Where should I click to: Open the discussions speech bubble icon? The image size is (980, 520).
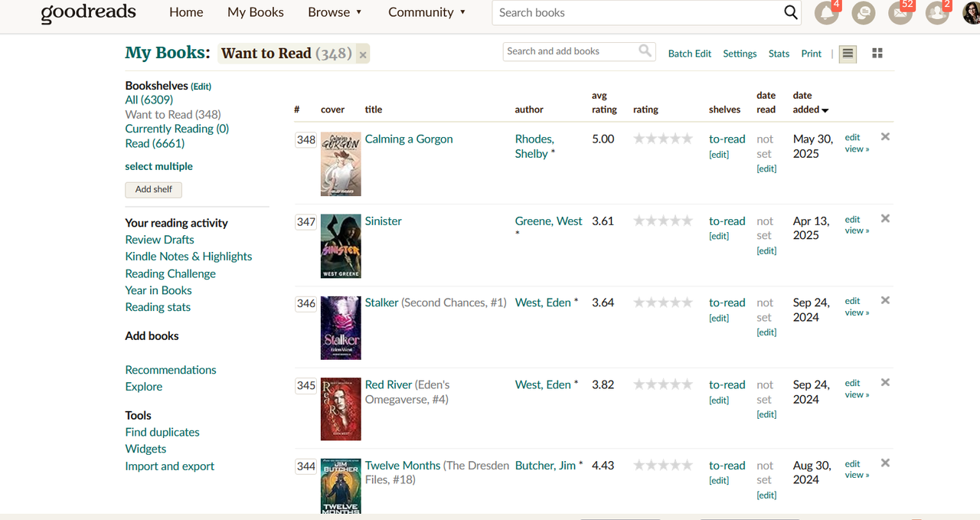pyautogui.click(x=864, y=12)
